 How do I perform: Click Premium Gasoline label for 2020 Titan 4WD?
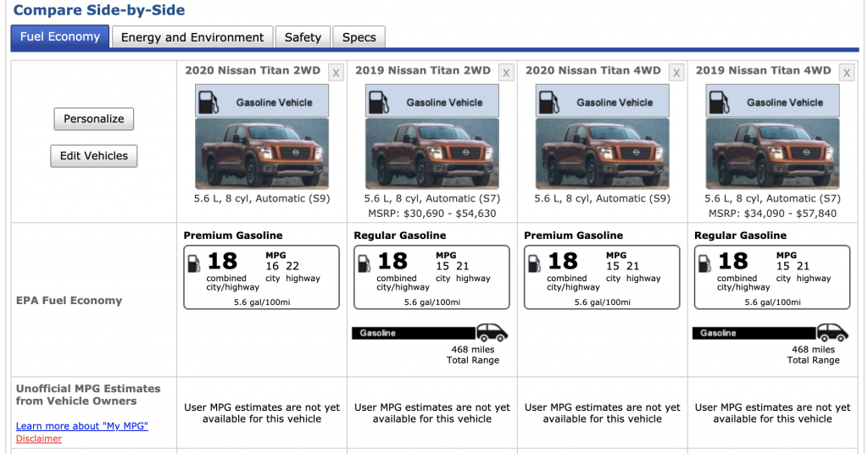pyautogui.click(x=574, y=235)
